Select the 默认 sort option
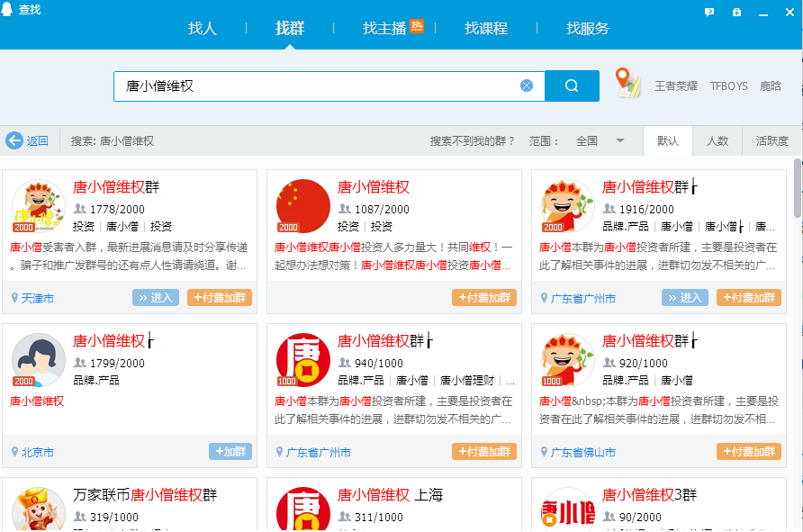The height and width of the screenshot is (532, 803). pos(668,140)
